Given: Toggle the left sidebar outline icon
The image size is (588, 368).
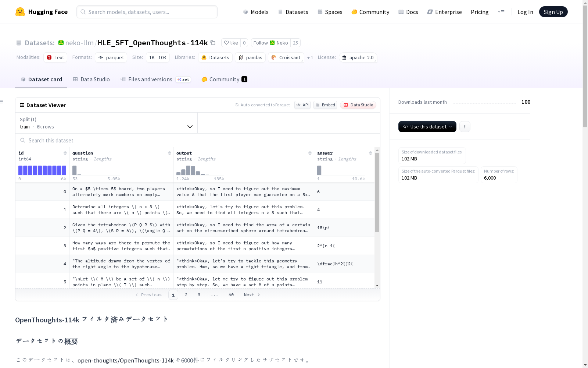Looking at the screenshot, I should 2,102.
